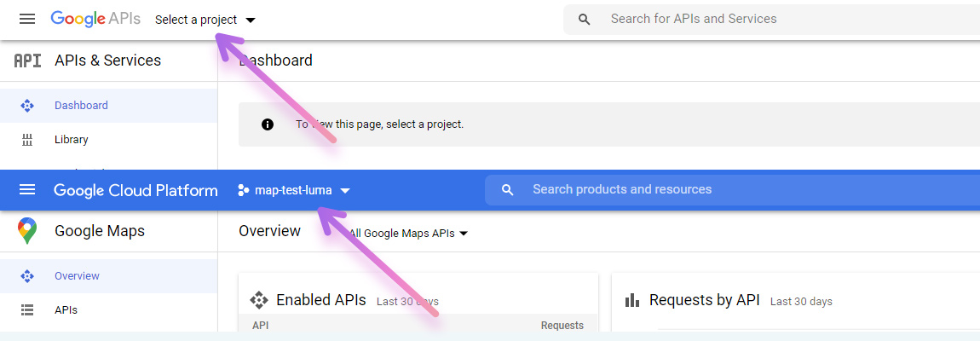
Task: Click the Requests by API bar chart icon
Action: pos(632,301)
